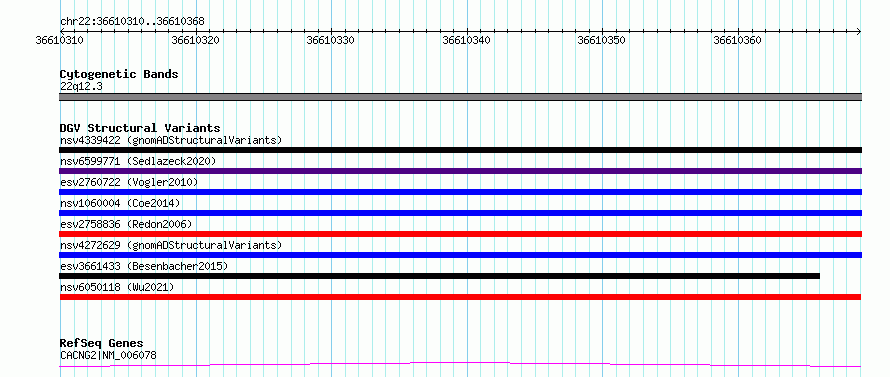Open variant nsv1060004 (Coe2014) label
The image size is (890, 377).
[120, 203]
